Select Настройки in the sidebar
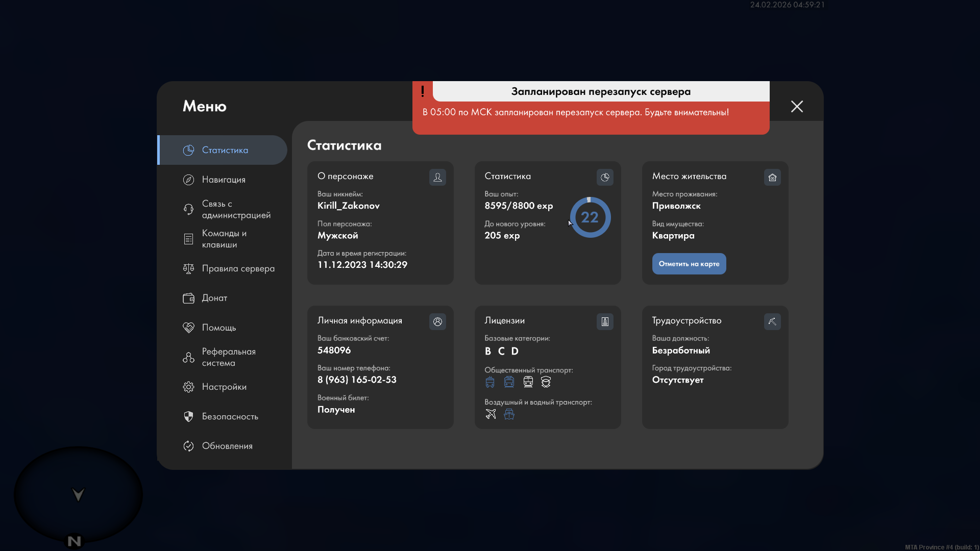 click(224, 387)
